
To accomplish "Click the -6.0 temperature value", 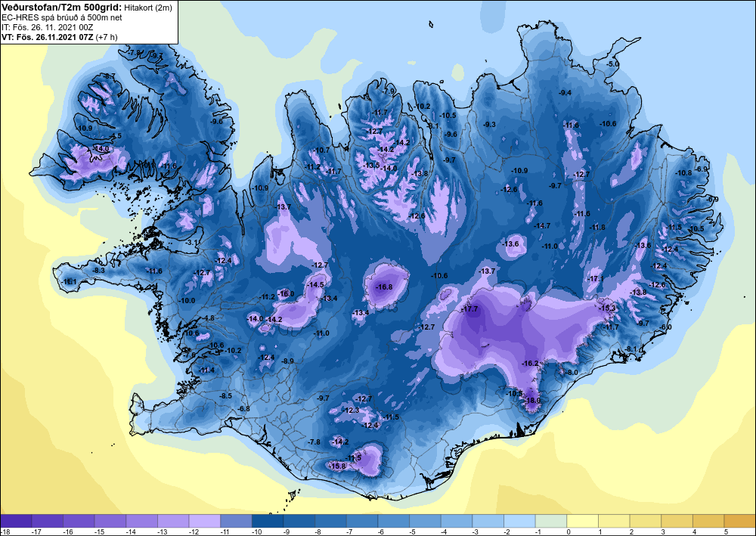I will tap(666, 327).
